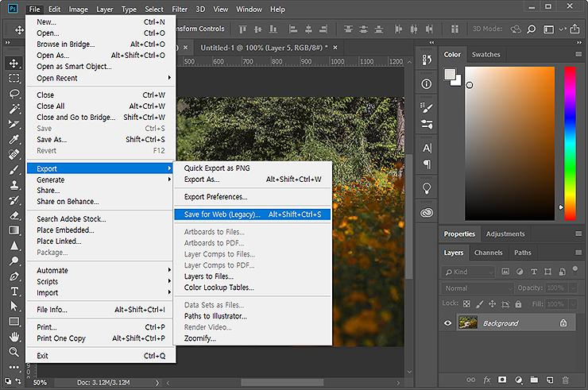Switch to the Channels tab
Image resolution: width=588 pixels, height=390 pixels.
488,253
